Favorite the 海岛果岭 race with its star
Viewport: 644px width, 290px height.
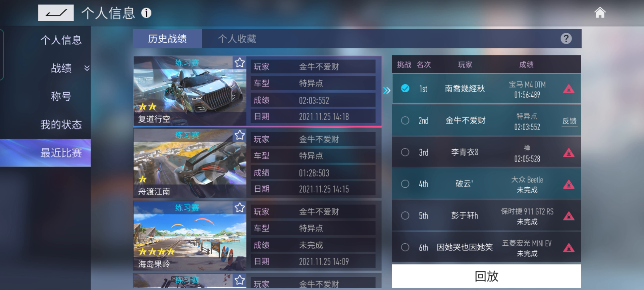239,208
